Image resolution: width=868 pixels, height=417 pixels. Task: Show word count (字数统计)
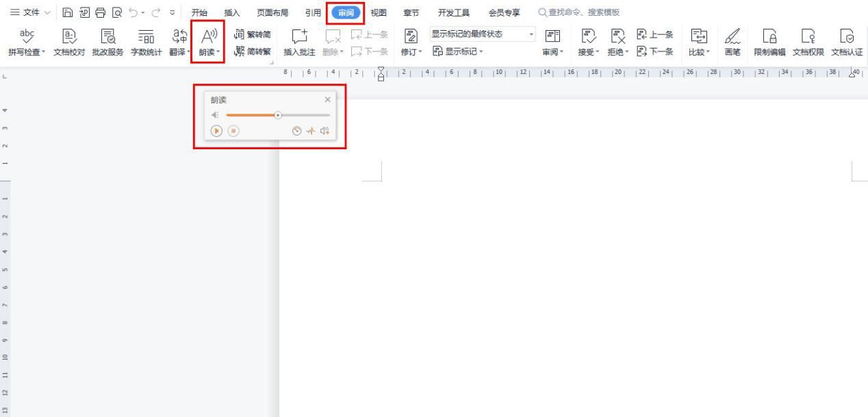click(146, 42)
